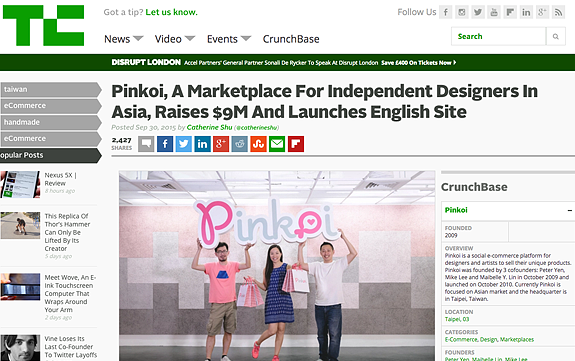The image size is (575, 361).
Task: Collapse the Pinkoi CrunchBase card
Action: point(569,210)
